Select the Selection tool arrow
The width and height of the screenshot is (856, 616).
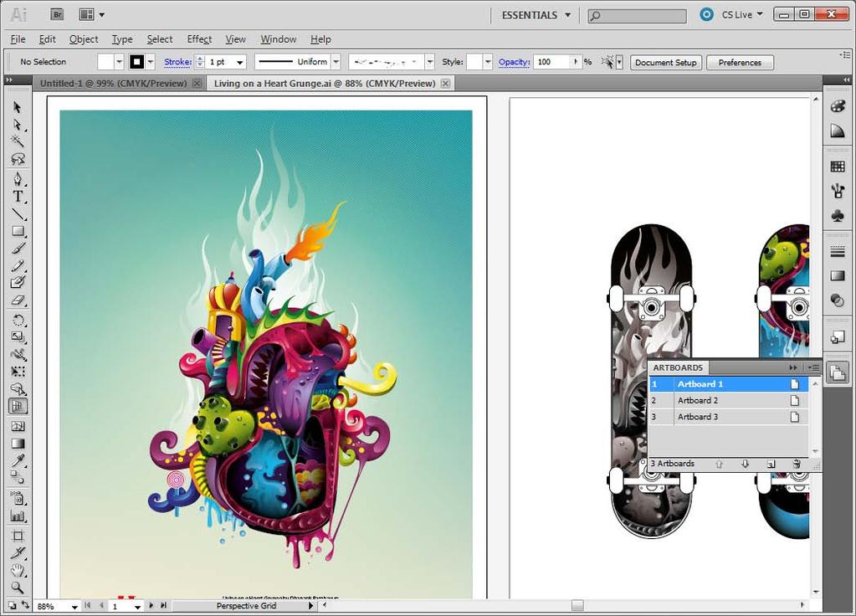18,107
